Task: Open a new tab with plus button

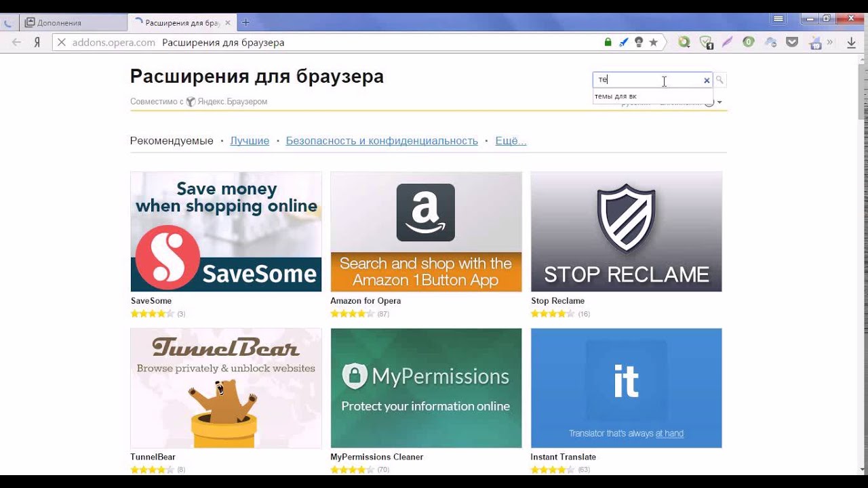Action: point(245,22)
